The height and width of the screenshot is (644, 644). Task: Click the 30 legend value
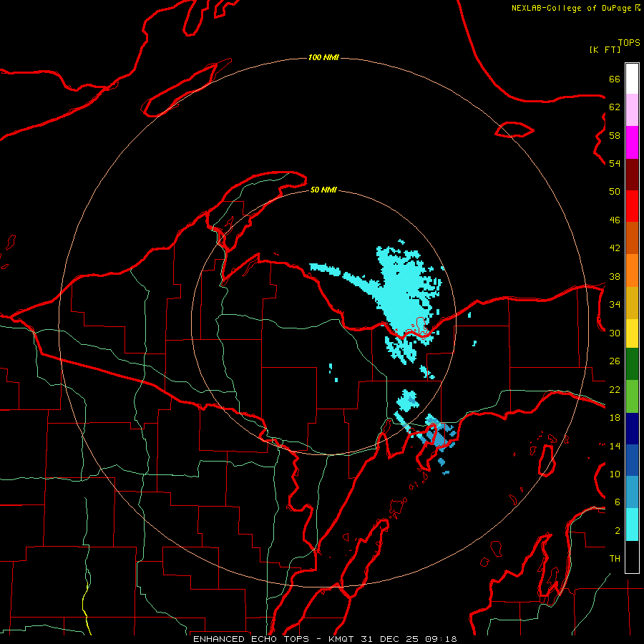(615, 333)
